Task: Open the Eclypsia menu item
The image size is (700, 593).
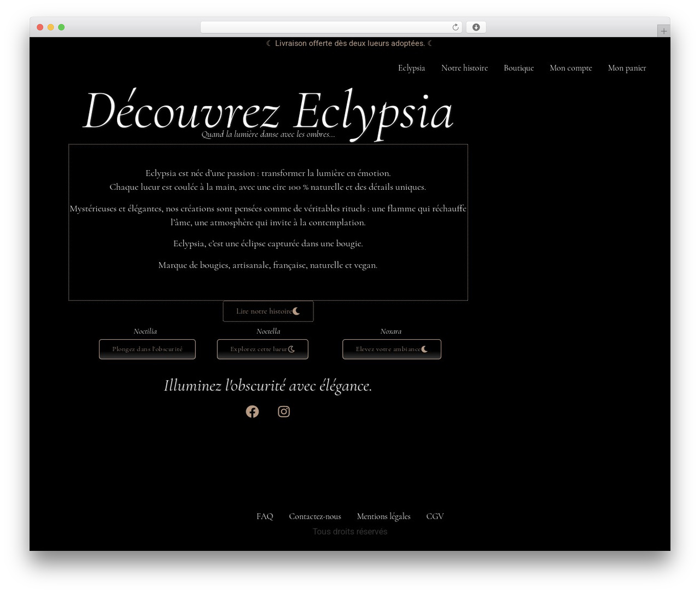Action: click(x=411, y=68)
